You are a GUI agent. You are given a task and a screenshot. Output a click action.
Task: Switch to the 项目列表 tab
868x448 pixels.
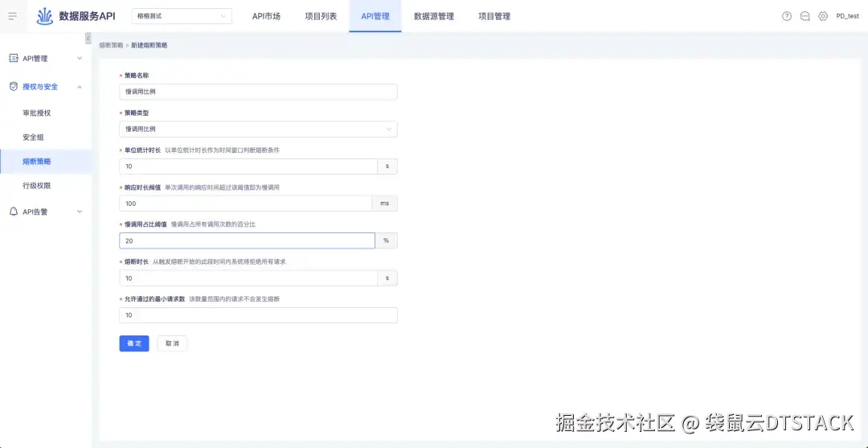coord(321,16)
